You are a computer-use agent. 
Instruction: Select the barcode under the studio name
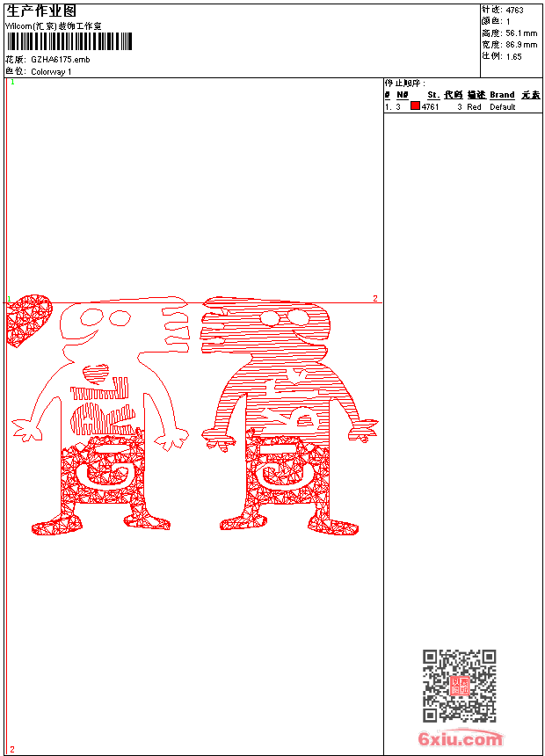tap(69, 42)
